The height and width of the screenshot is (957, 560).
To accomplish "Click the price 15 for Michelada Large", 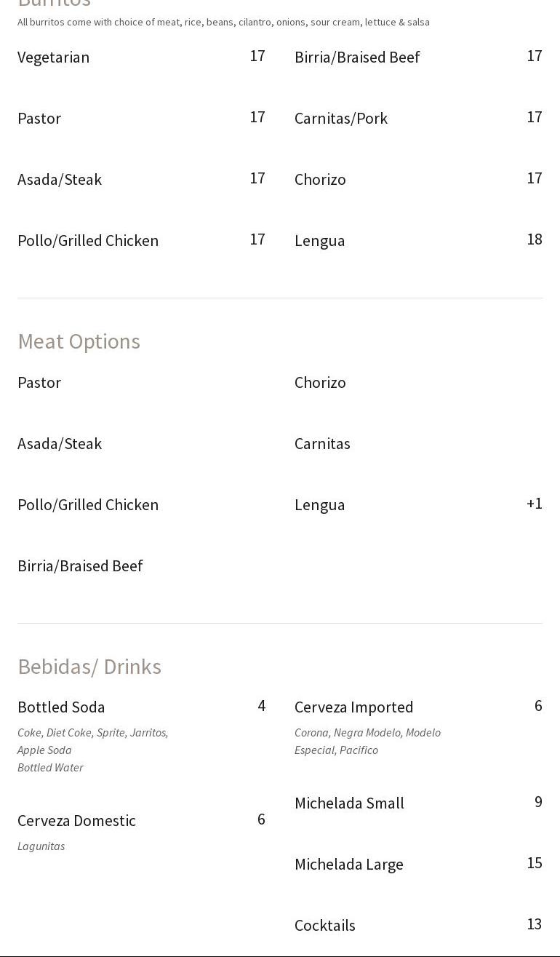I will pos(535,863).
